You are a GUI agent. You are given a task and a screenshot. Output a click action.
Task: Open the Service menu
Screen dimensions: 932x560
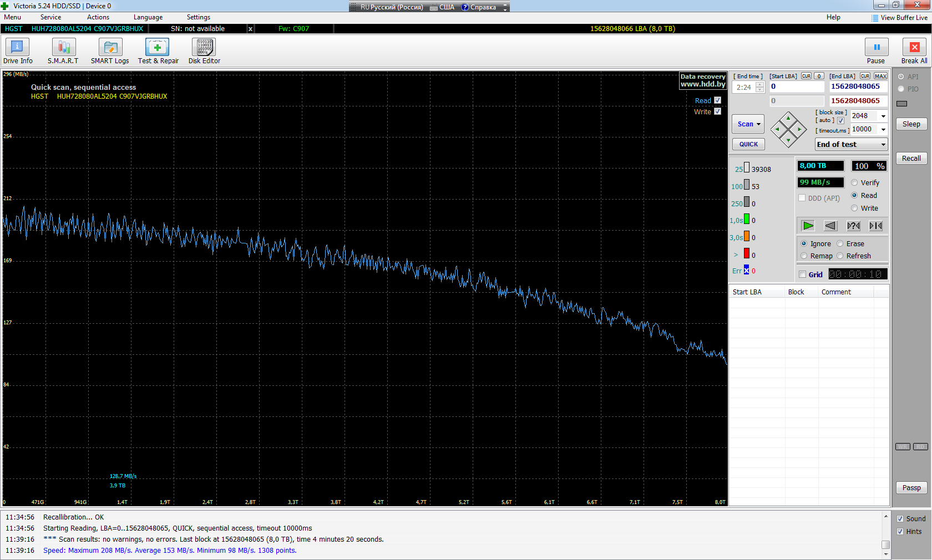[50, 17]
